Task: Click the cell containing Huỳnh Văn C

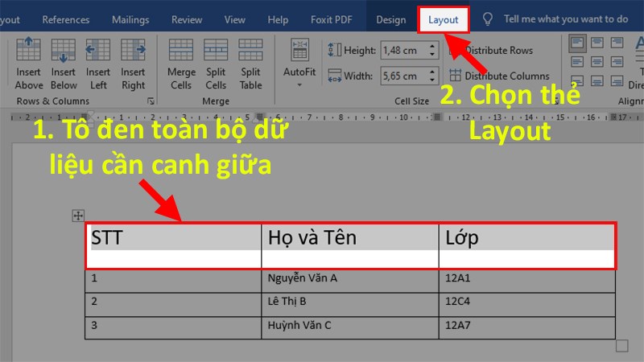Action: pos(350,327)
